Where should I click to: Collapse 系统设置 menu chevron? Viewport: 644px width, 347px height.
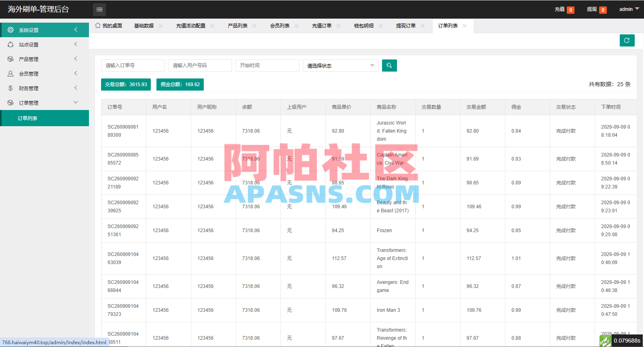[76, 30]
